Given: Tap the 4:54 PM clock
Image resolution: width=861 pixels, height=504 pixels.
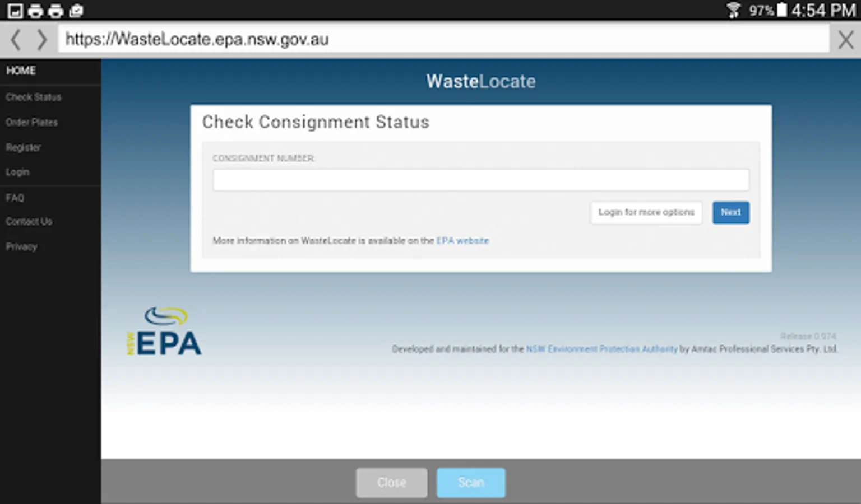Looking at the screenshot, I should (x=823, y=11).
